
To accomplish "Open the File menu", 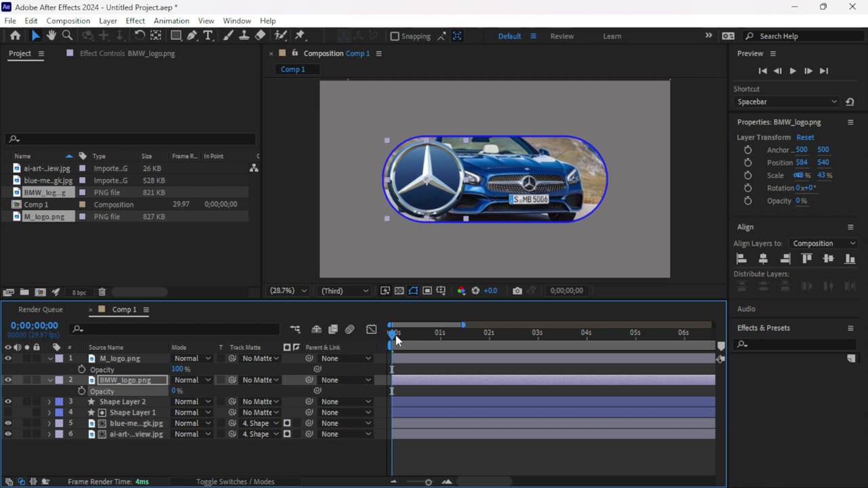I will [10, 21].
